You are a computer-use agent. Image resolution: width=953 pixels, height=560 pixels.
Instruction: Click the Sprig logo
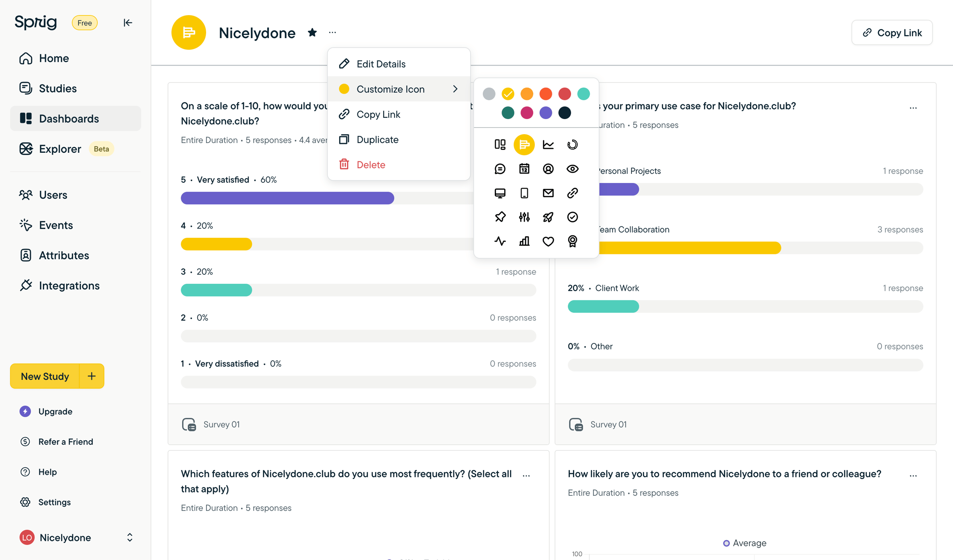tap(36, 23)
